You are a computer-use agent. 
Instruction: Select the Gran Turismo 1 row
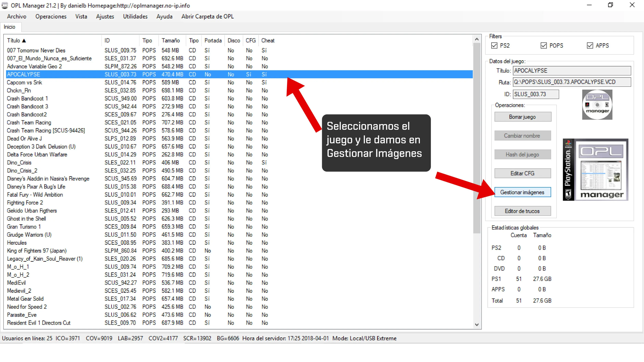point(239,227)
